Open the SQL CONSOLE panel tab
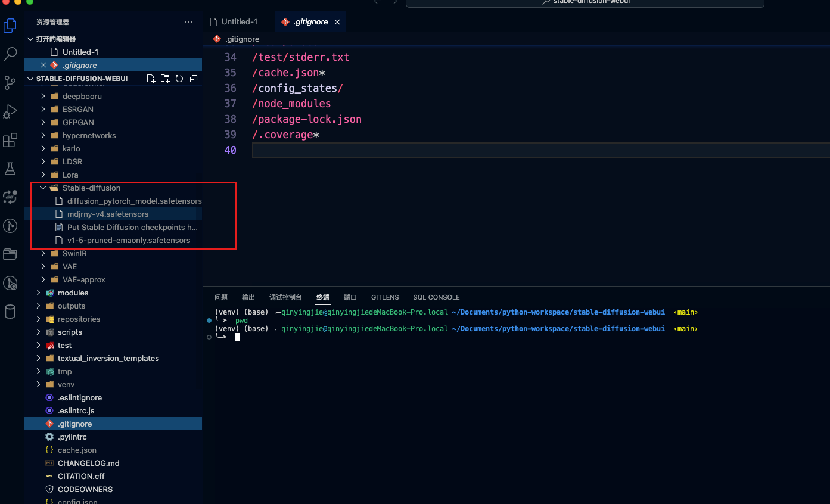This screenshot has width=830, height=504. pos(436,297)
